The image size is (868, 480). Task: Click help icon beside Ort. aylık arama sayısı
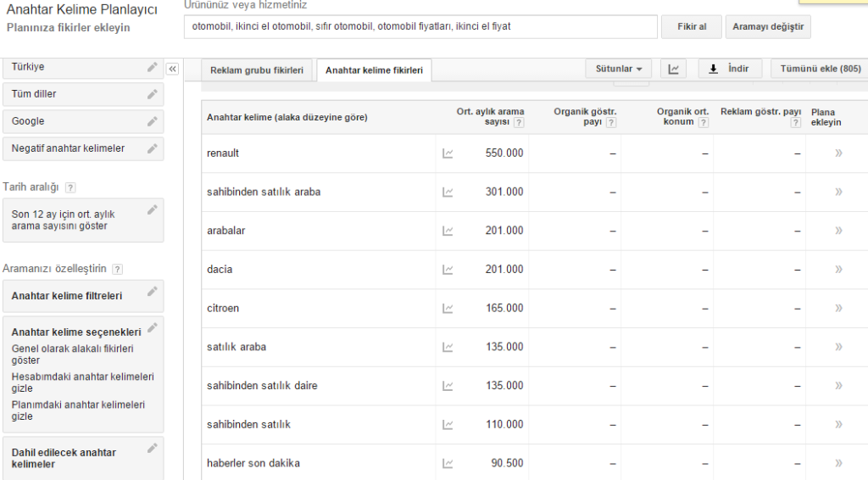coord(519,122)
